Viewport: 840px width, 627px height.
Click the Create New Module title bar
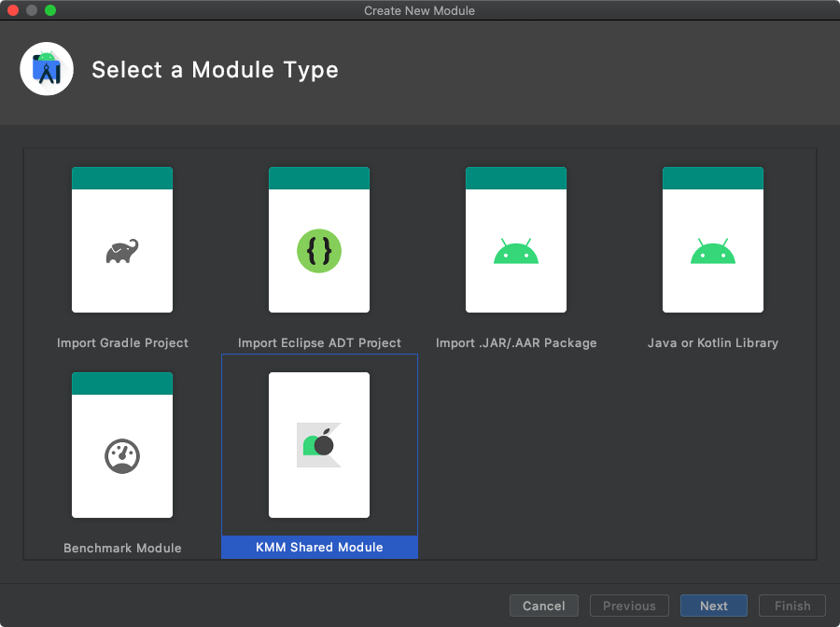tap(419, 10)
